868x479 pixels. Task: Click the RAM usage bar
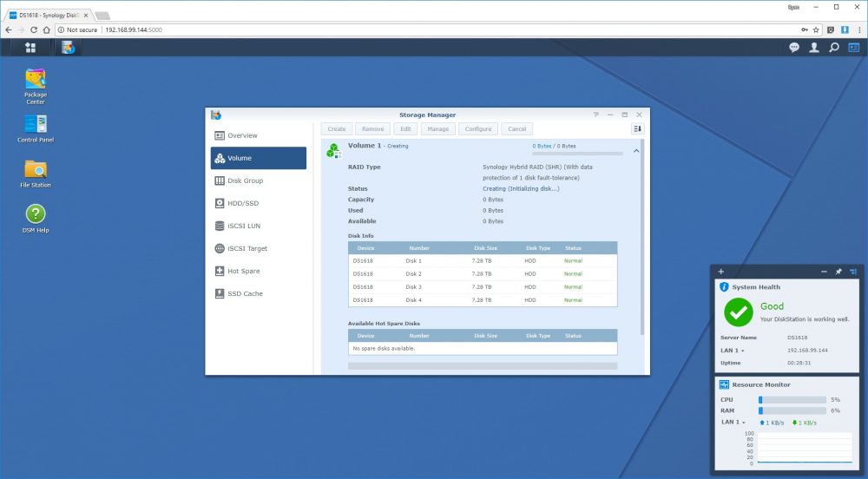click(x=792, y=410)
